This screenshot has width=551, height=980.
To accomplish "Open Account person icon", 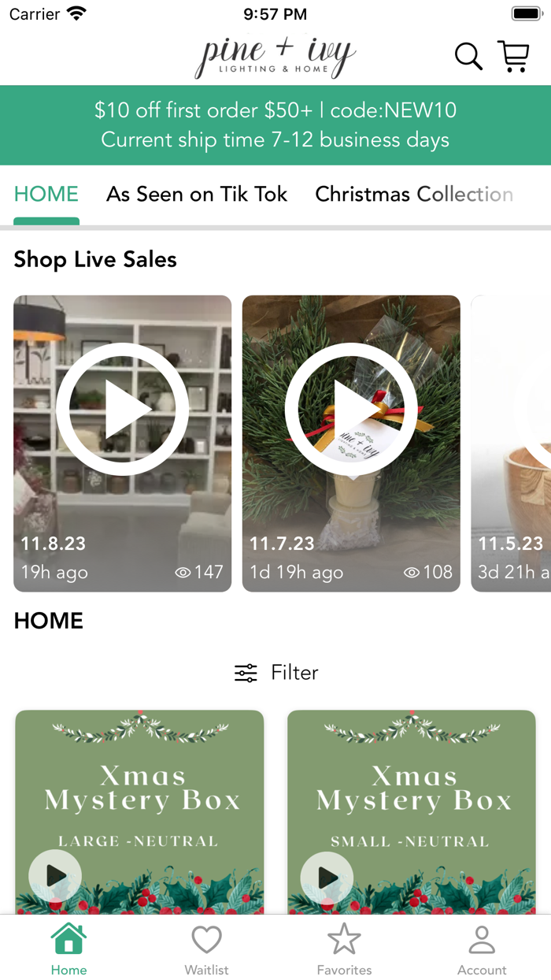I will tap(482, 939).
